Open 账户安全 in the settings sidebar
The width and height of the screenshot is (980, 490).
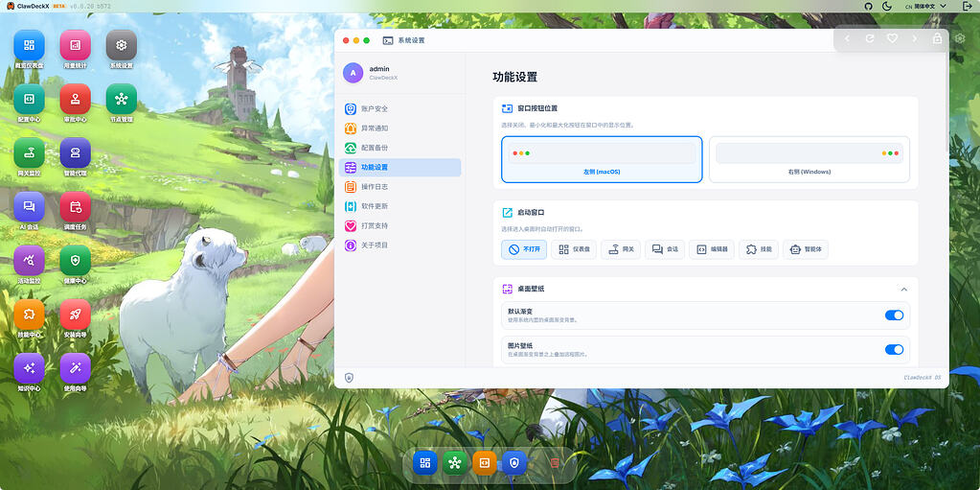click(x=400, y=109)
